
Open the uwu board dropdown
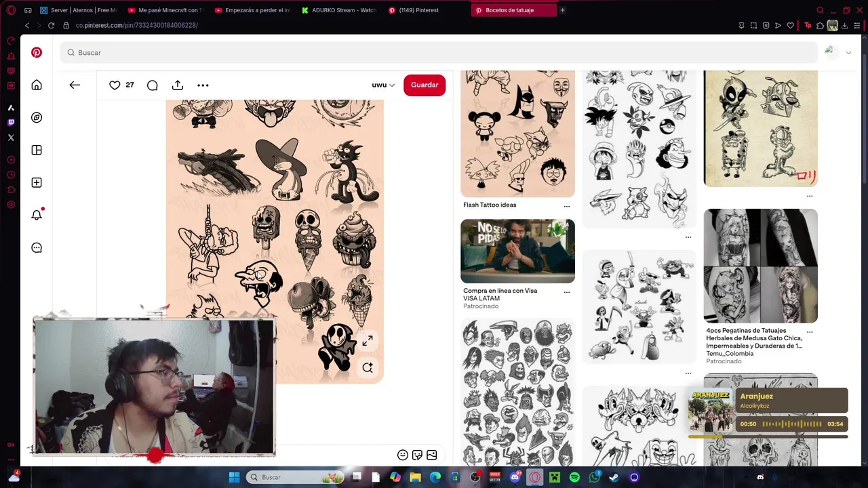[383, 85]
